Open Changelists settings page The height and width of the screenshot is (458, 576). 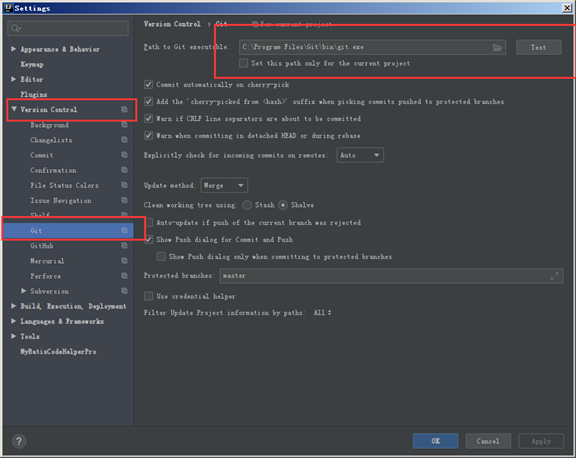point(51,140)
